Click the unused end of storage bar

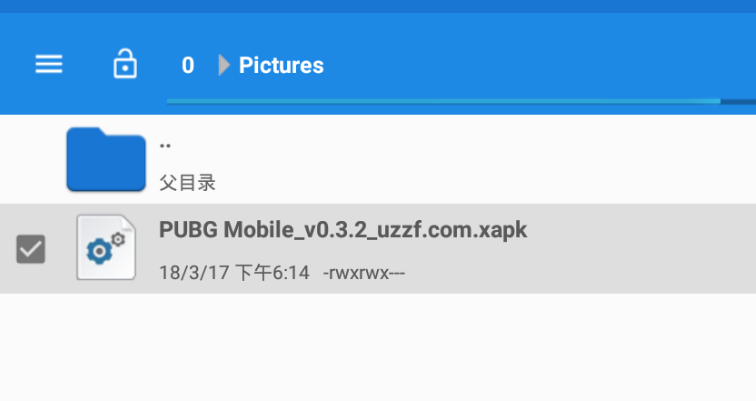738,102
